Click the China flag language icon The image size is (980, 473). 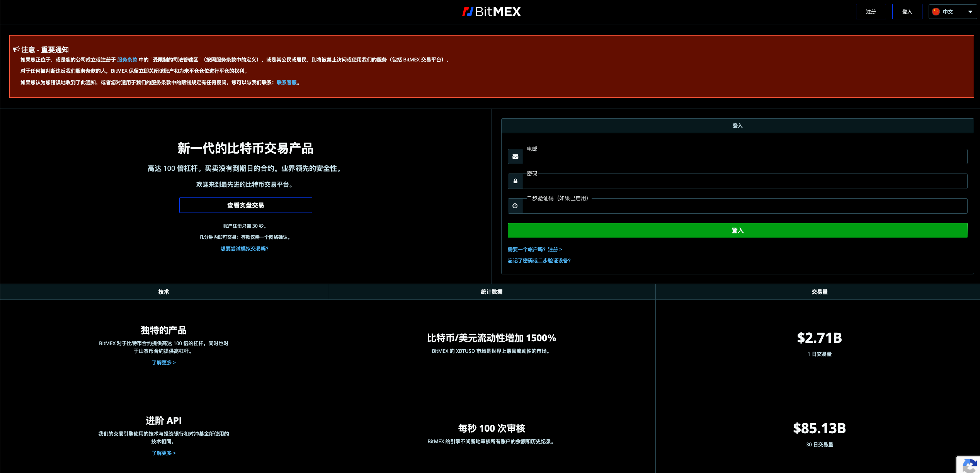(936, 12)
